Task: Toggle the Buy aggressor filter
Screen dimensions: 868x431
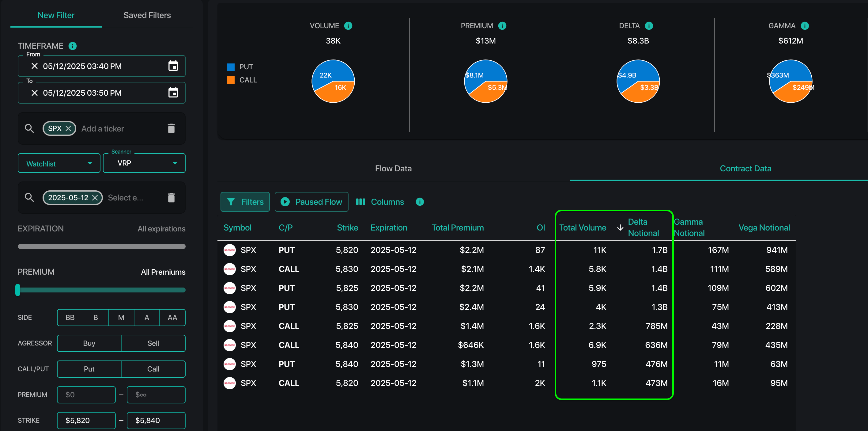Action: [x=89, y=343]
